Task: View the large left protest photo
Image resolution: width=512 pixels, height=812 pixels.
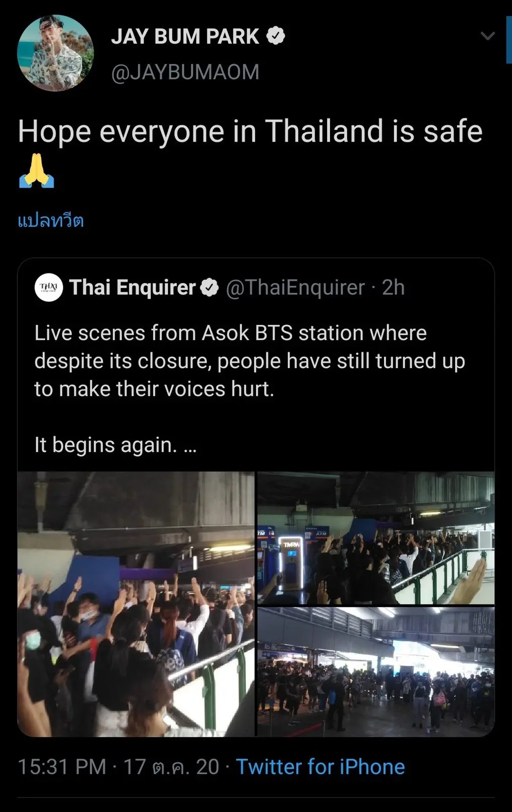Action: tap(136, 603)
